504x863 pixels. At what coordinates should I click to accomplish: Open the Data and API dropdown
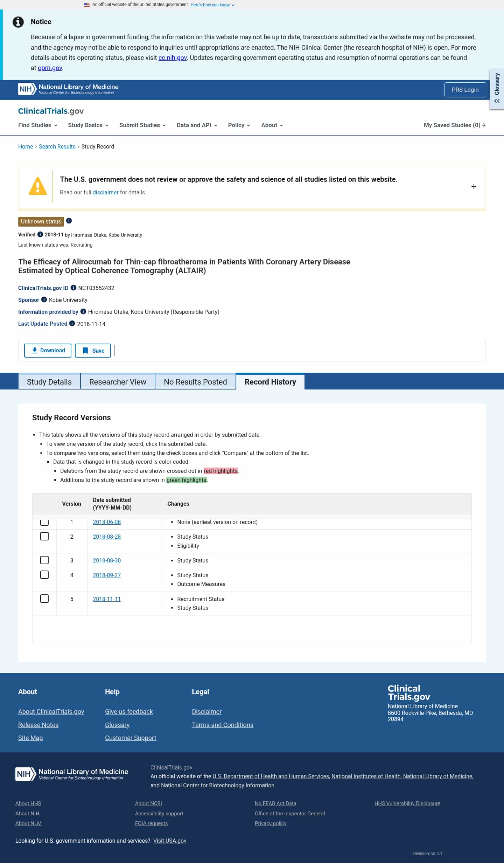[x=197, y=125]
